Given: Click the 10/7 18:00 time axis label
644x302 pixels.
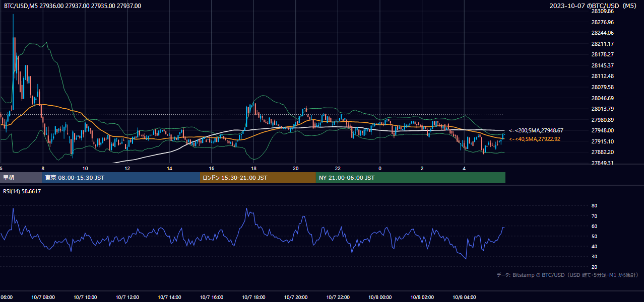Looking at the screenshot, I should 253,297.
